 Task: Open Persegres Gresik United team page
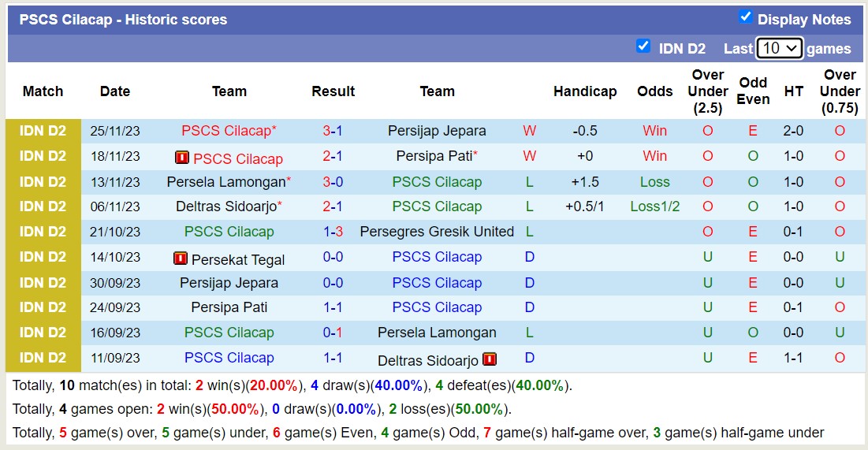click(437, 232)
